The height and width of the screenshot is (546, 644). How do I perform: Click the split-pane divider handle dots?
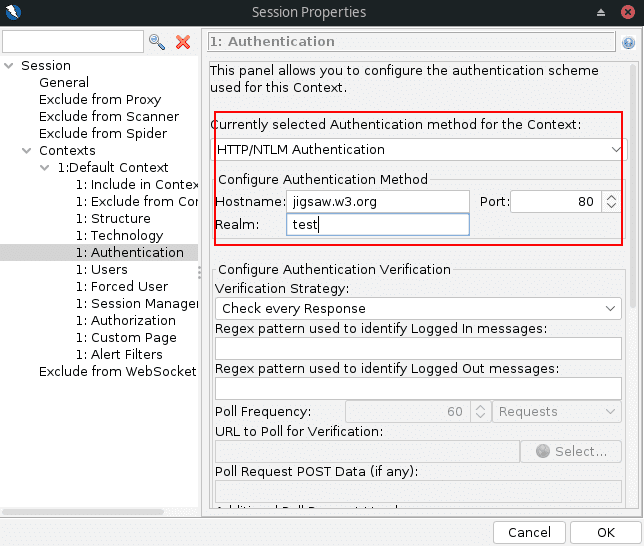point(200,272)
